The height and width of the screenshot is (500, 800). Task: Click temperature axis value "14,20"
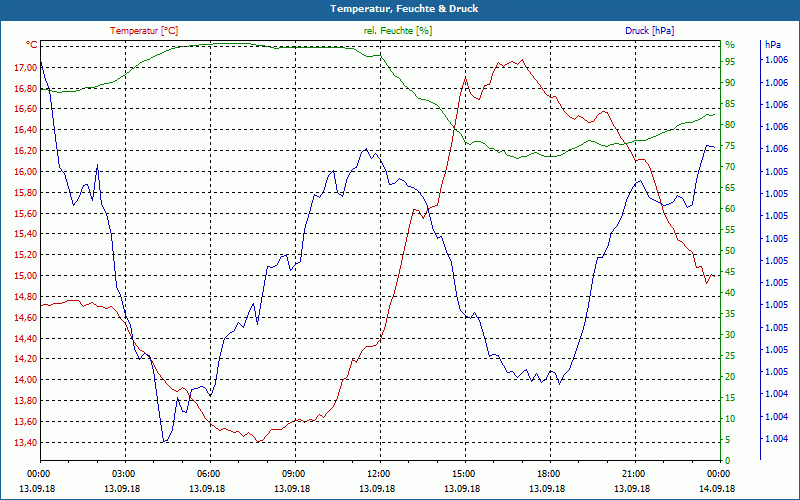[x=28, y=359]
